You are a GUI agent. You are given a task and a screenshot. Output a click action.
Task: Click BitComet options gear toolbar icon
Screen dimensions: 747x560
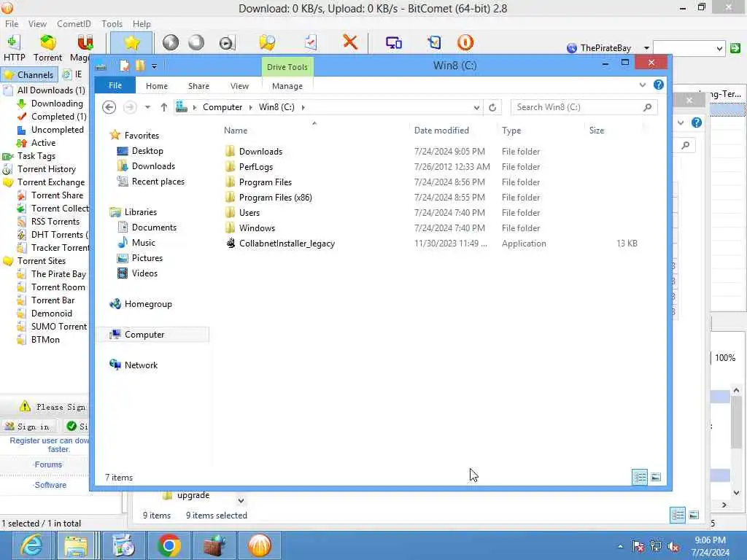tap(434, 42)
